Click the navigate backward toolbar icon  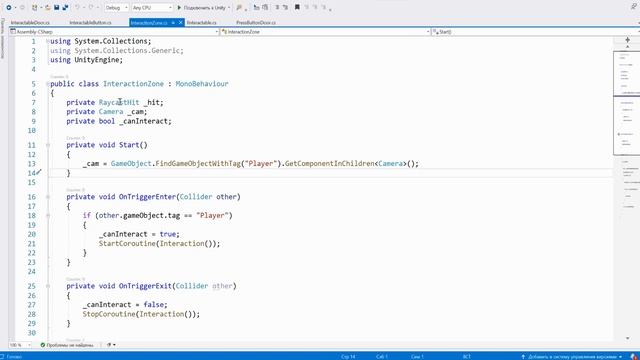click(x=9, y=7)
